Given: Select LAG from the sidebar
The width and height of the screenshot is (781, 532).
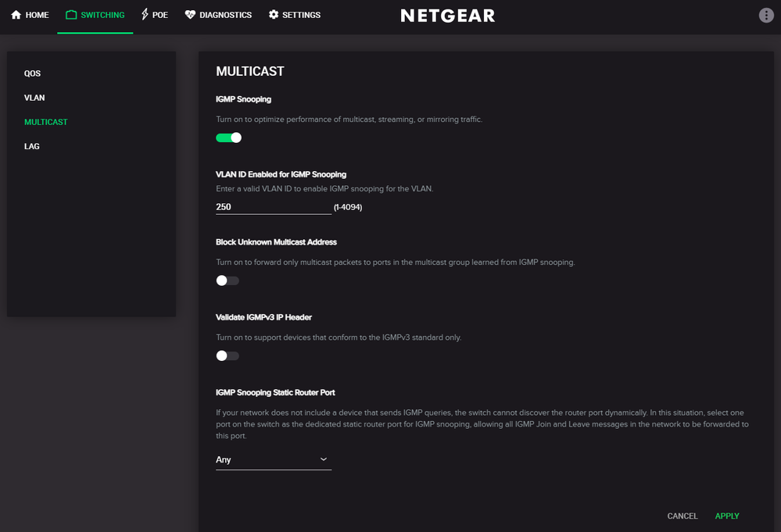Looking at the screenshot, I should click(31, 146).
